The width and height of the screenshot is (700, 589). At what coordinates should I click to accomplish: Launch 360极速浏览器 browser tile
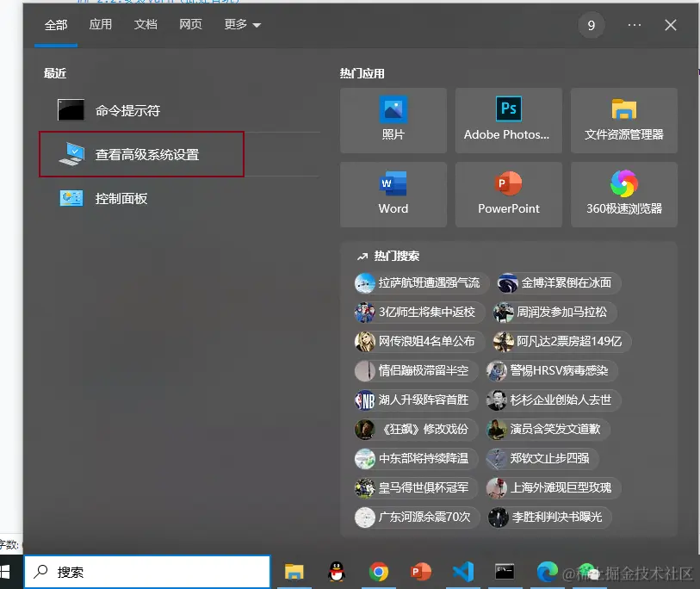click(623, 194)
